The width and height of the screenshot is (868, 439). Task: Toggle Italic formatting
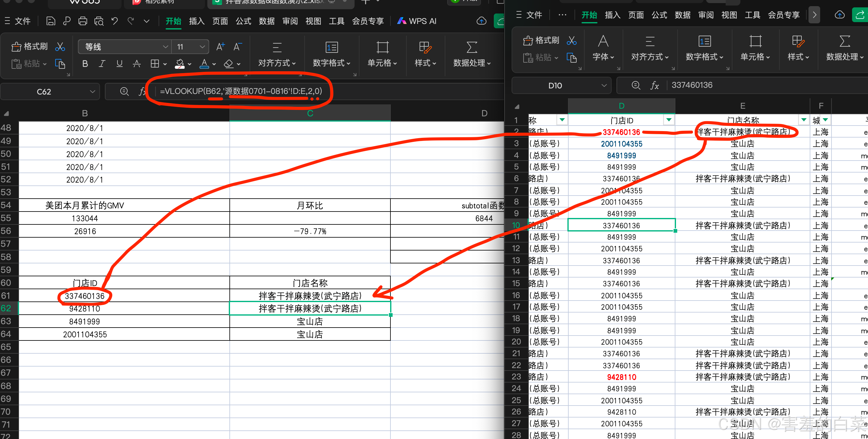pos(102,64)
